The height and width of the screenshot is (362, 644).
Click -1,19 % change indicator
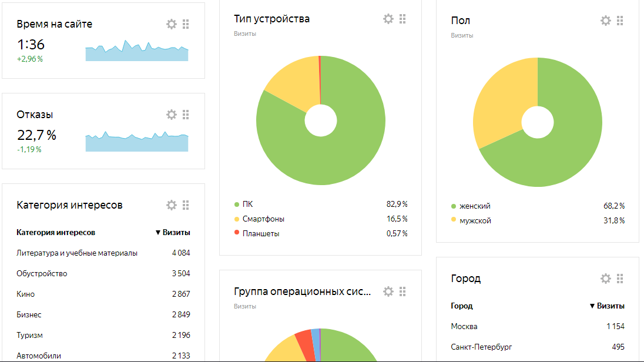(29, 150)
